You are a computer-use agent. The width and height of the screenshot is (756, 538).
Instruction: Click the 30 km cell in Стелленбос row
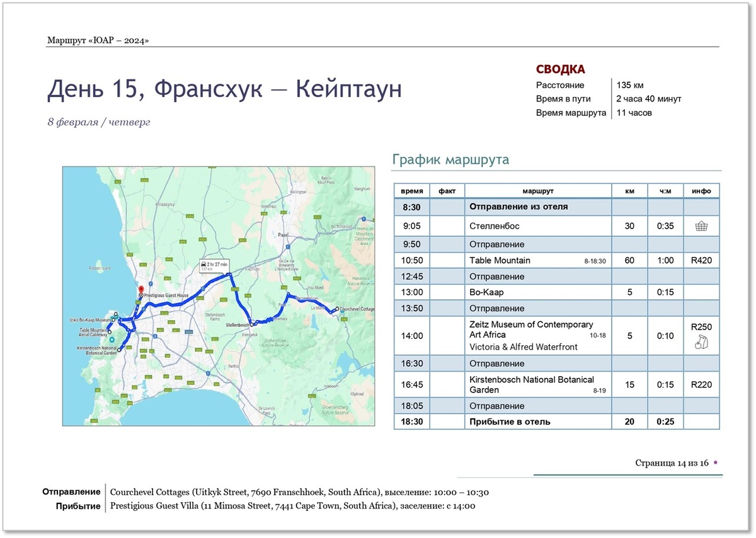(x=629, y=226)
